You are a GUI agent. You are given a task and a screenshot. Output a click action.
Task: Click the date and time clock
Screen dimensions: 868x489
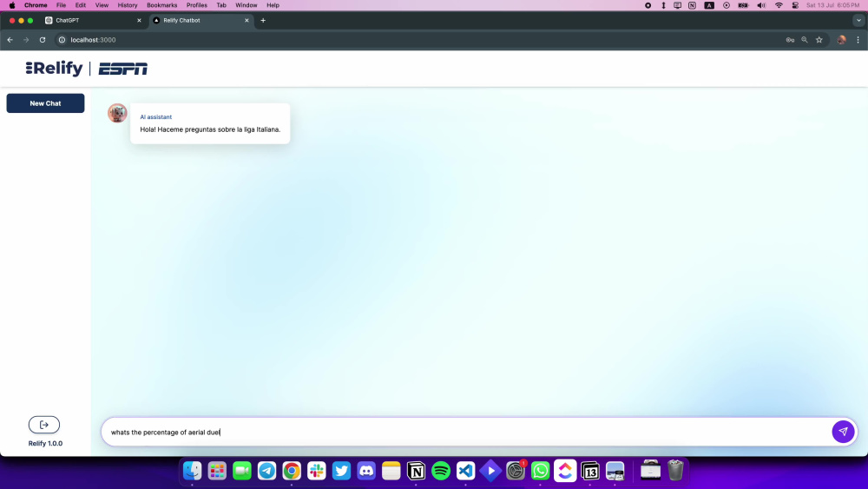click(832, 5)
